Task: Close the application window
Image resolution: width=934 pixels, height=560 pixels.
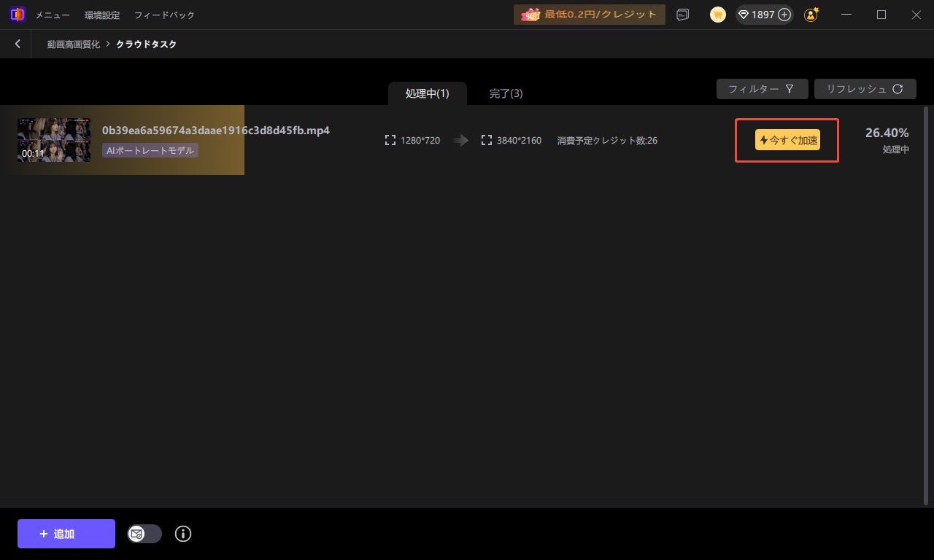Action: click(916, 15)
